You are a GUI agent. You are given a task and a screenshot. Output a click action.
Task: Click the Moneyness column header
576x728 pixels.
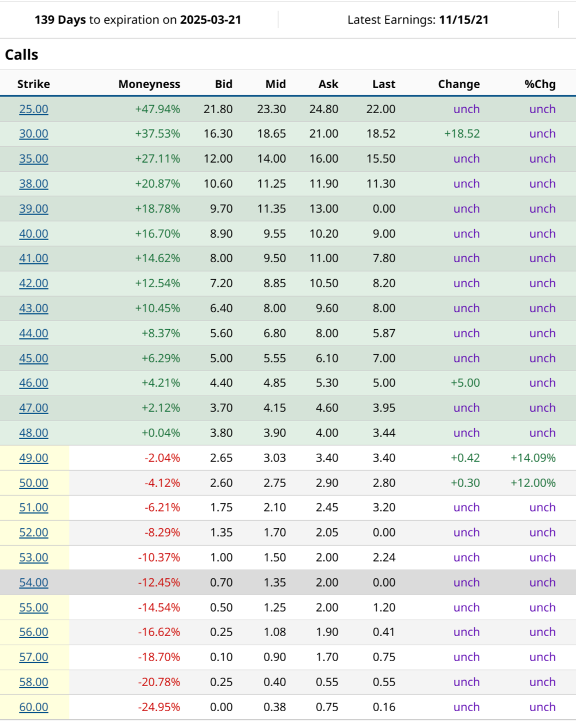[x=149, y=84]
